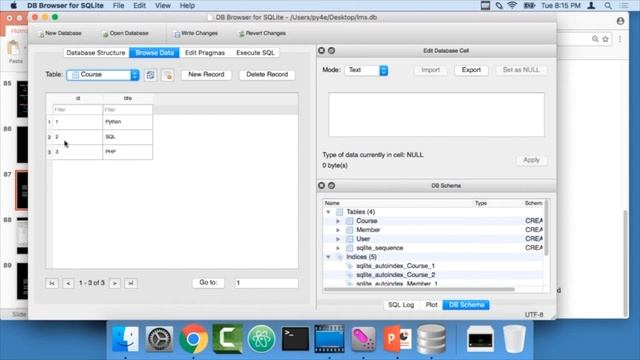
Task: Click Write Changes in toolbar
Action: [196, 33]
